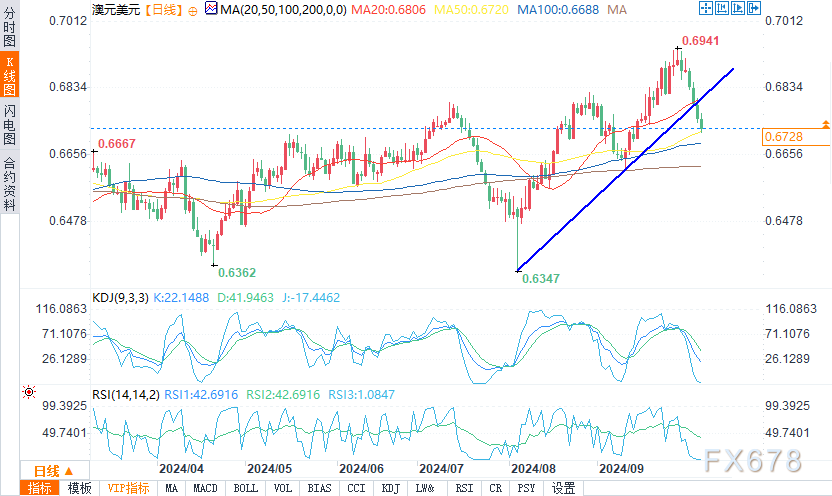This screenshot has height=496, width=832.
Task: Select the 模板 bottom tab
Action: click(x=80, y=488)
